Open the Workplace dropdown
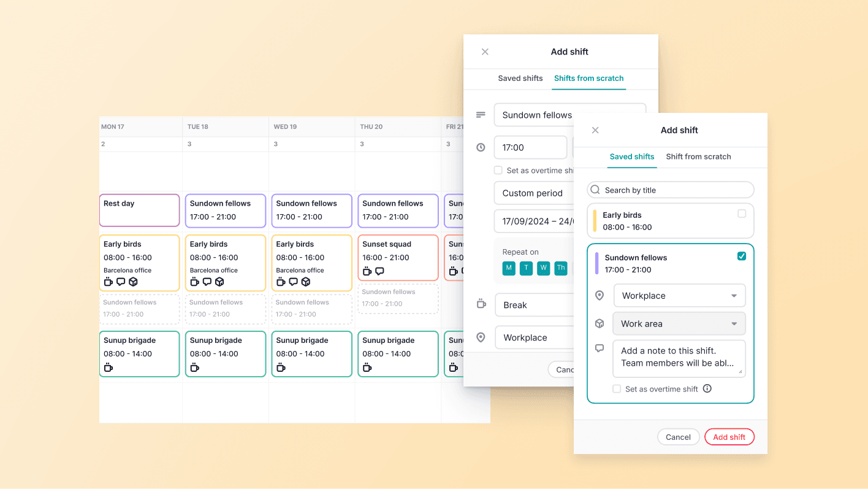This screenshot has width=868, height=489. click(679, 295)
